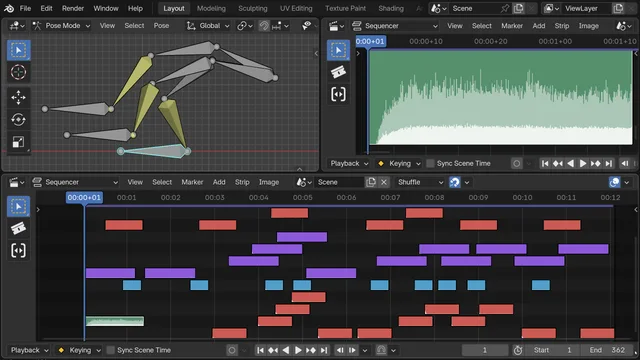Play animation in top sequencer playback
Image resolution: width=640 pixels, height=360 pixels.
pyautogui.click(x=583, y=164)
